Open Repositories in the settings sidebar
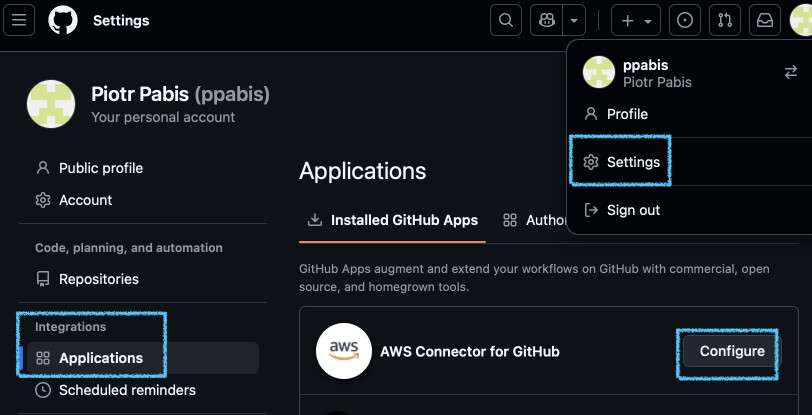812x415 pixels. 98,279
